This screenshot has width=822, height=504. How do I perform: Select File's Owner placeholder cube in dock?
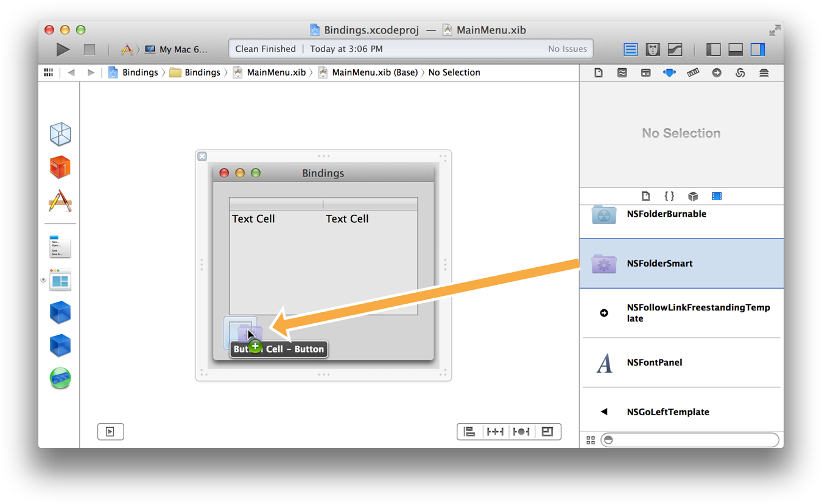coord(60,134)
